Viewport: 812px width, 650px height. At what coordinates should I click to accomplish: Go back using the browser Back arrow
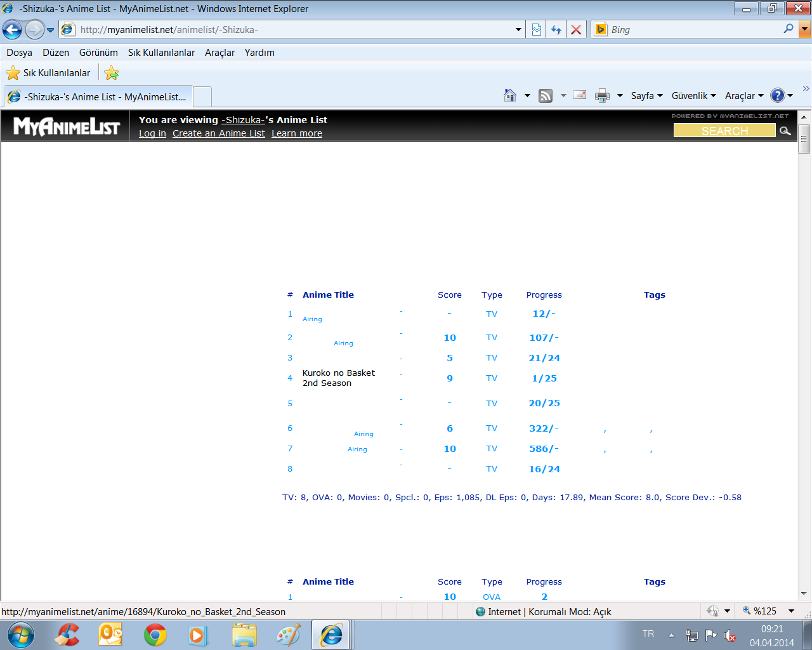tap(12, 29)
